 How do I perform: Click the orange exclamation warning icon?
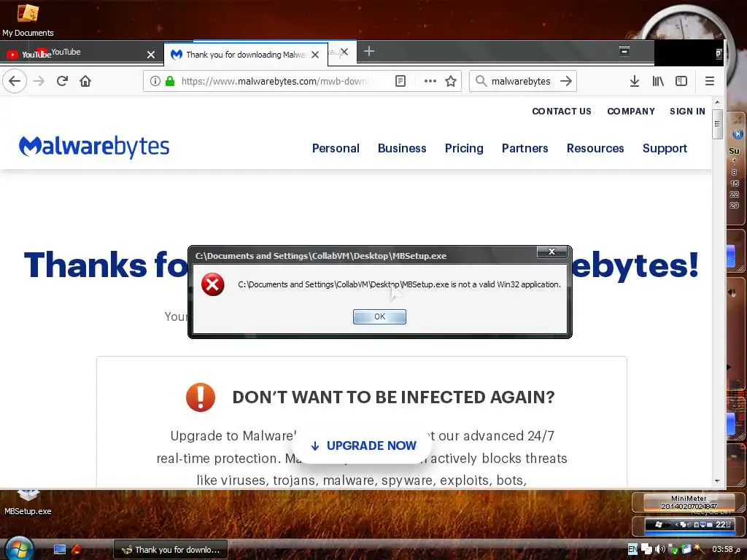point(200,397)
